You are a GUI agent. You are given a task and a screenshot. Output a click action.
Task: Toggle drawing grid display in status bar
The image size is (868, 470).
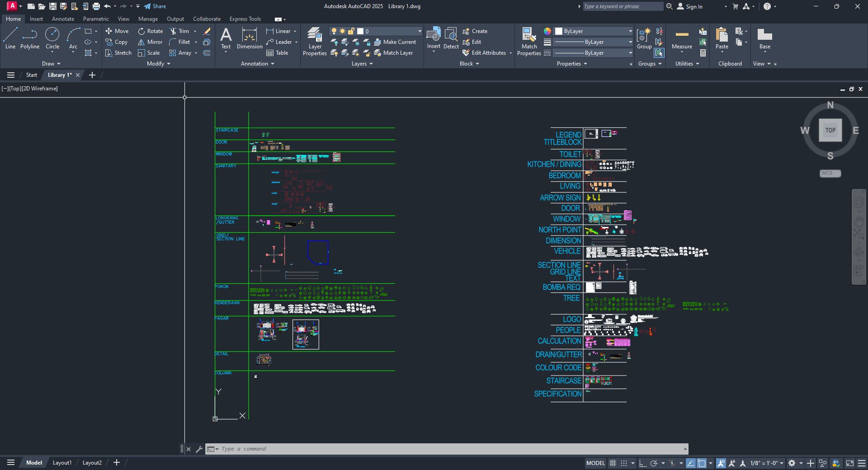tap(613, 463)
